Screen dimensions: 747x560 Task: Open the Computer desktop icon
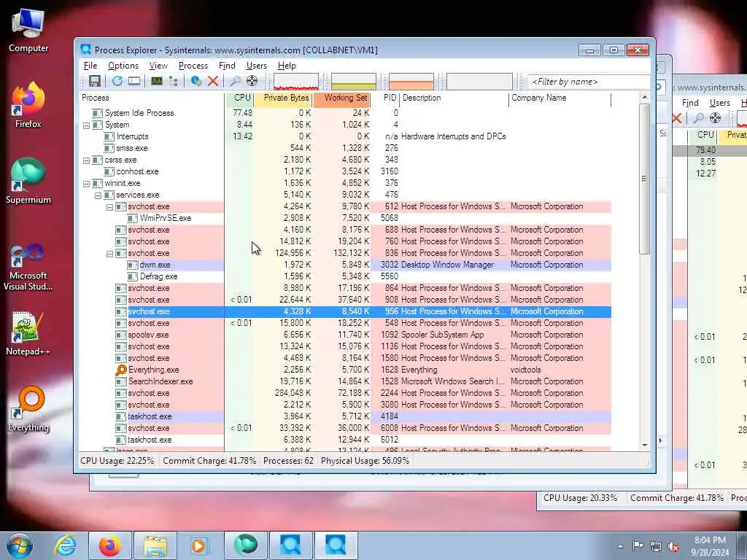(x=28, y=29)
